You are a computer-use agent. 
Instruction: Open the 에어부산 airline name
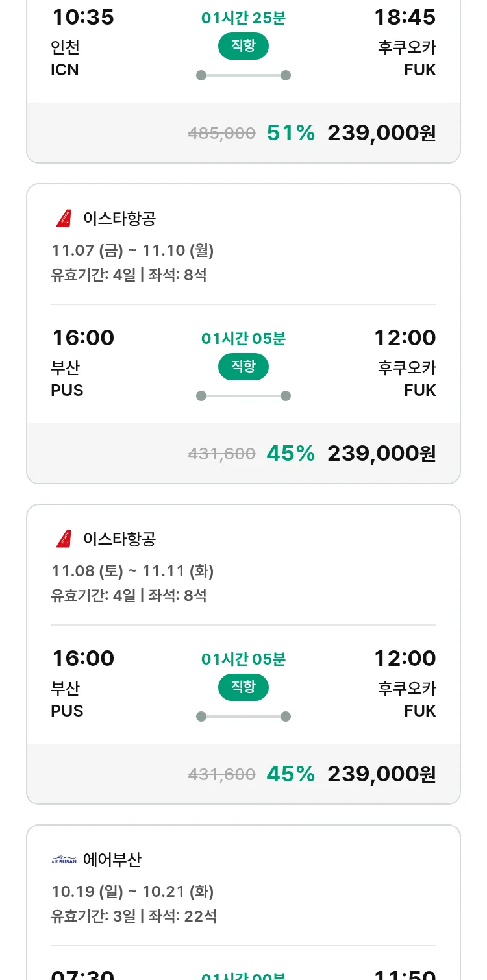coord(112,860)
